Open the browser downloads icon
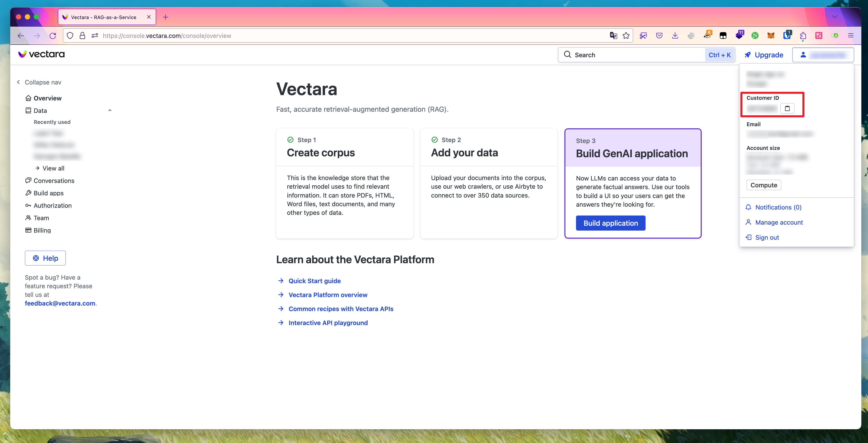This screenshot has height=443, width=868. click(675, 36)
